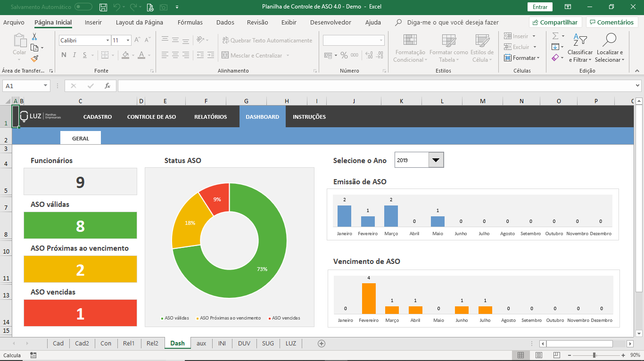The width and height of the screenshot is (644, 361).
Task: Click the Copy icon in clipboard group
Action: point(34,48)
